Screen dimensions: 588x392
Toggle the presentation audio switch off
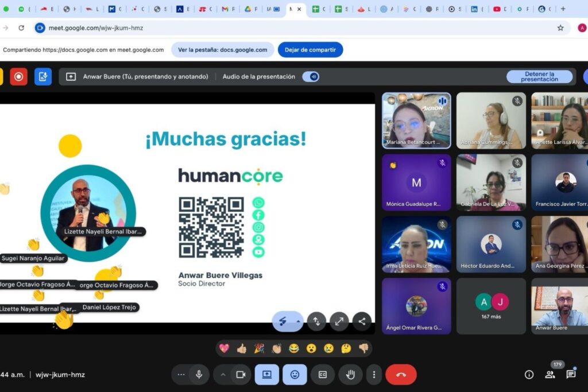coord(311,76)
